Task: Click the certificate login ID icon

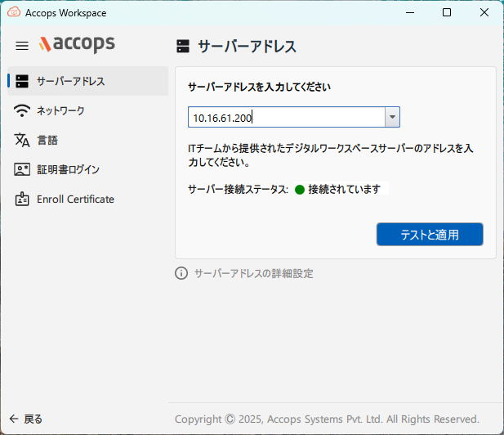Action: pos(22,169)
